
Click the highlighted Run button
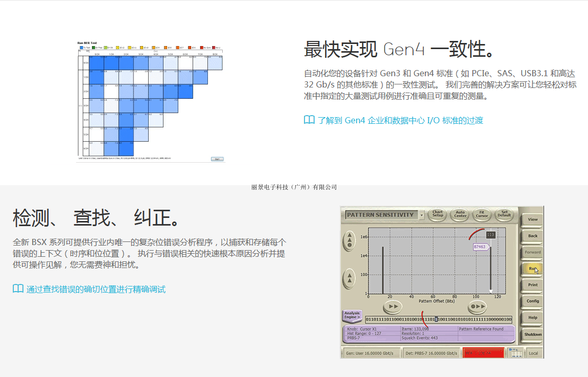[x=532, y=269]
